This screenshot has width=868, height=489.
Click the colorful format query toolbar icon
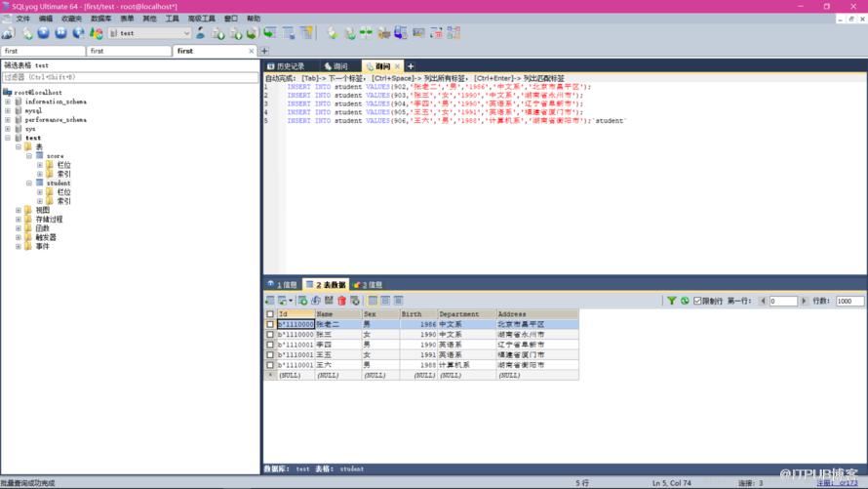tap(96, 33)
